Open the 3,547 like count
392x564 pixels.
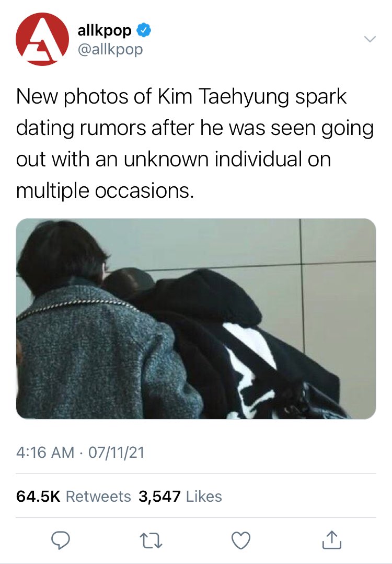[159, 497]
